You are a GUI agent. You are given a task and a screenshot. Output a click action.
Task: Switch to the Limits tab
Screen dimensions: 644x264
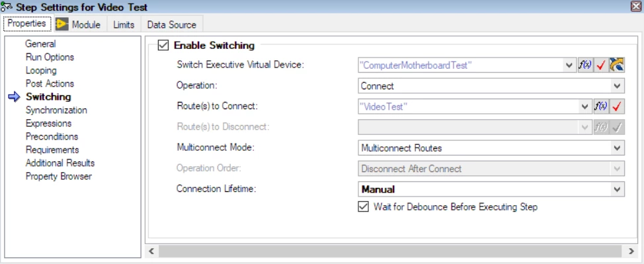[124, 24]
